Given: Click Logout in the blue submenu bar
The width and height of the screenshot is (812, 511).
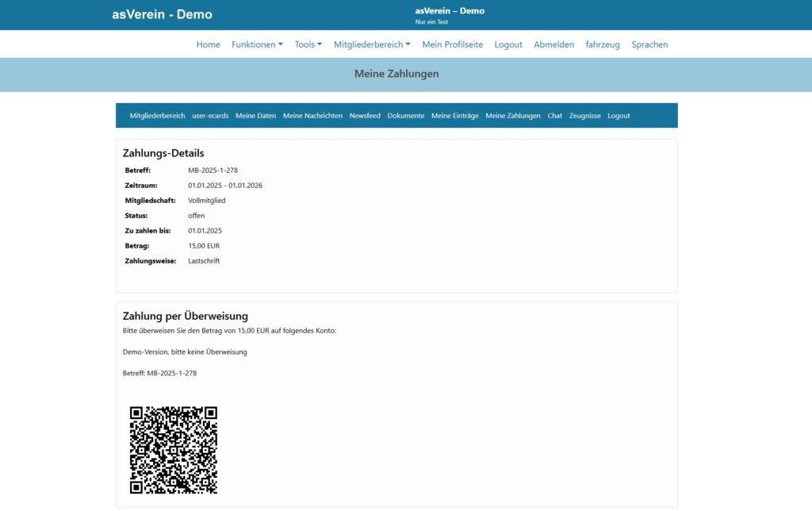Looking at the screenshot, I should coord(619,116).
